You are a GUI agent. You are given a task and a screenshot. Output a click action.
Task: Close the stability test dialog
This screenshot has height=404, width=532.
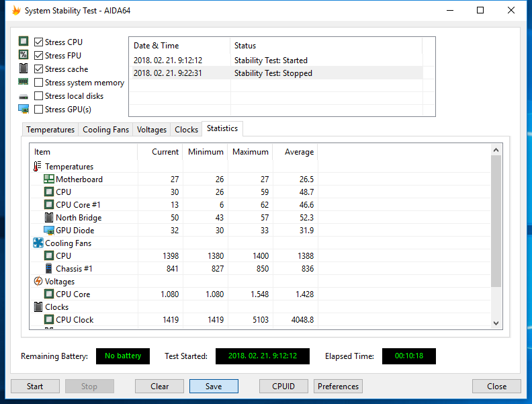[x=496, y=387]
